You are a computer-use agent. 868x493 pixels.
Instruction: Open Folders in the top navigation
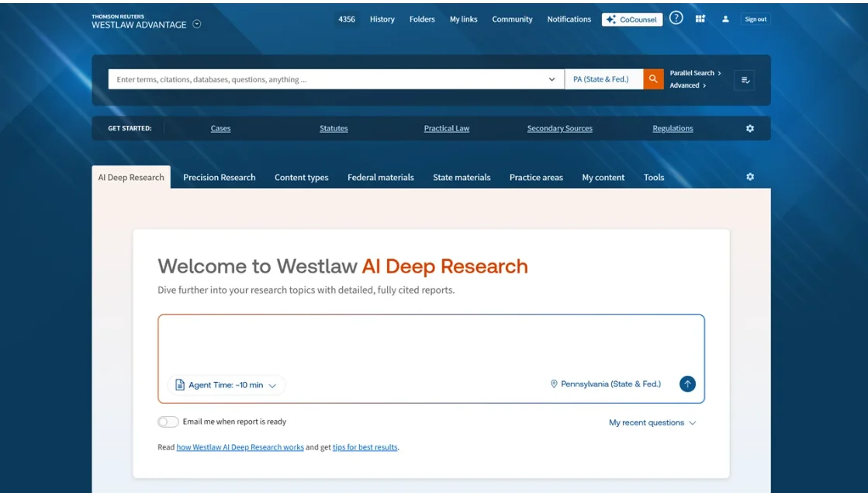(422, 19)
